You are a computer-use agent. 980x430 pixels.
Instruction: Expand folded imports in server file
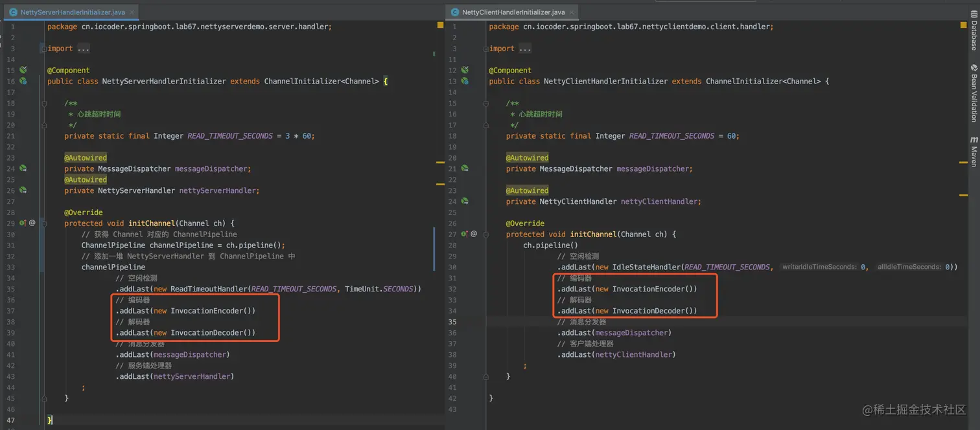(x=43, y=49)
